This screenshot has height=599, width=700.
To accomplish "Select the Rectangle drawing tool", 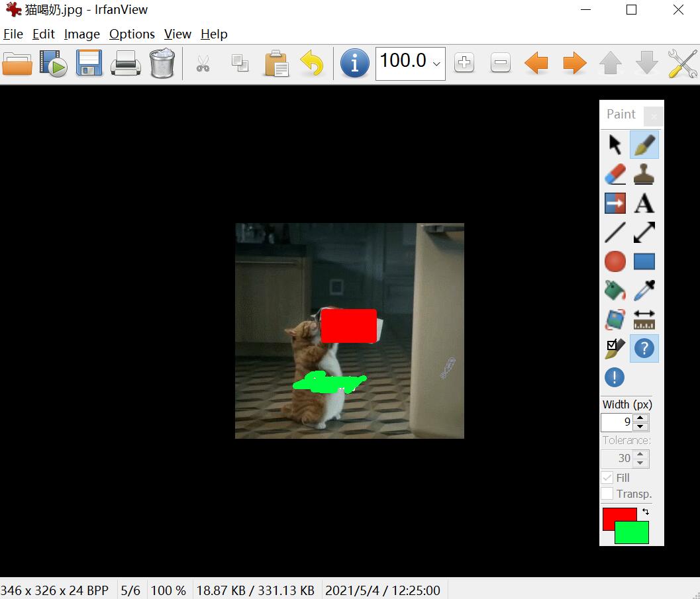I will 644,261.
